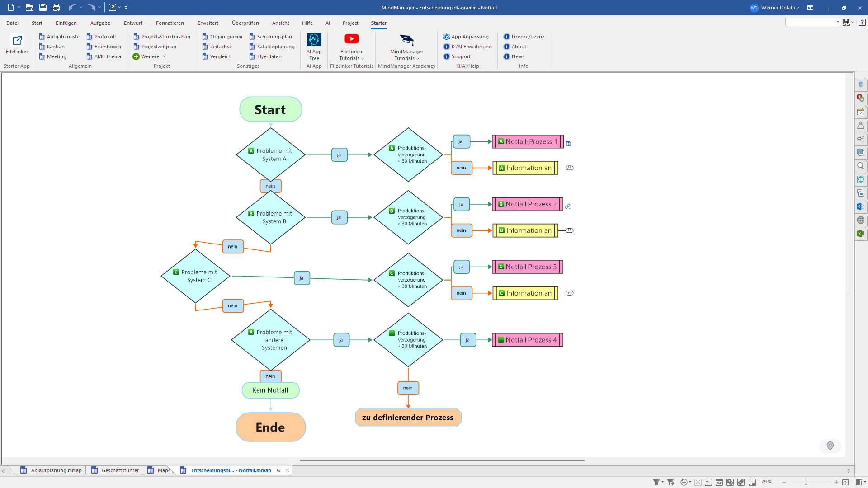Toggle the topic notes display in status bar
The image size is (868, 488).
point(708,482)
